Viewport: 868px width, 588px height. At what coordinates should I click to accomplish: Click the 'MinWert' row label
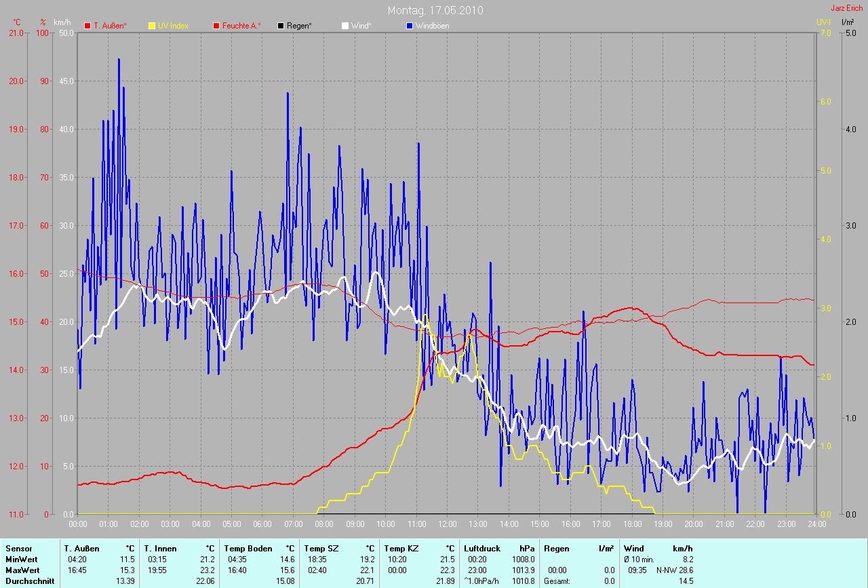coord(21,559)
